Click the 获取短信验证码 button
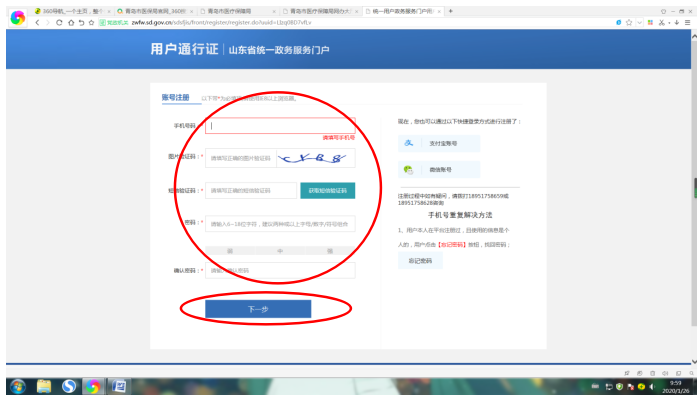This screenshot has width=697, height=396. click(x=328, y=191)
